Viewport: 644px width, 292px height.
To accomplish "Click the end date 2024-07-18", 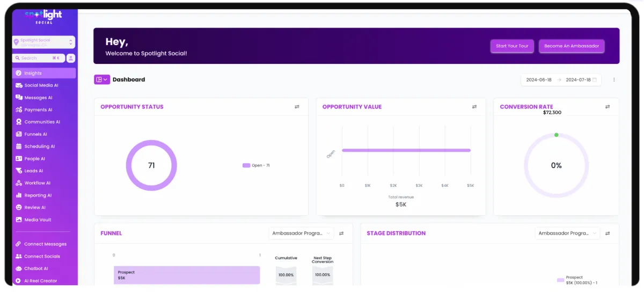I will [578, 80].
